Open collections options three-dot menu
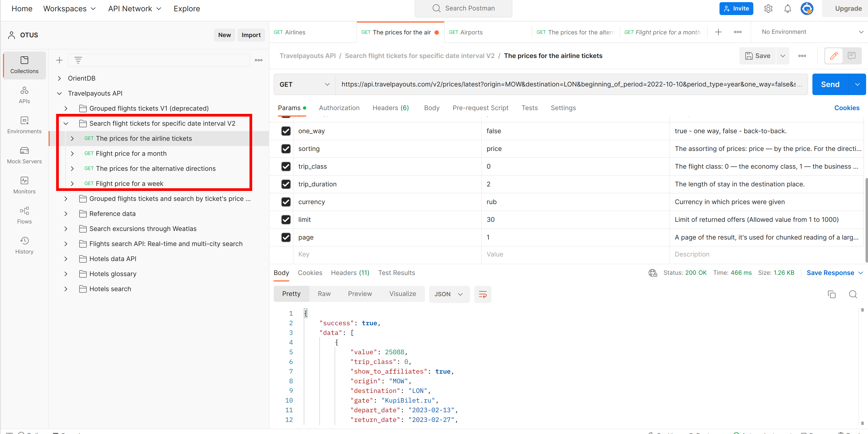Screen dimensions: 868x434 [258, 60]
